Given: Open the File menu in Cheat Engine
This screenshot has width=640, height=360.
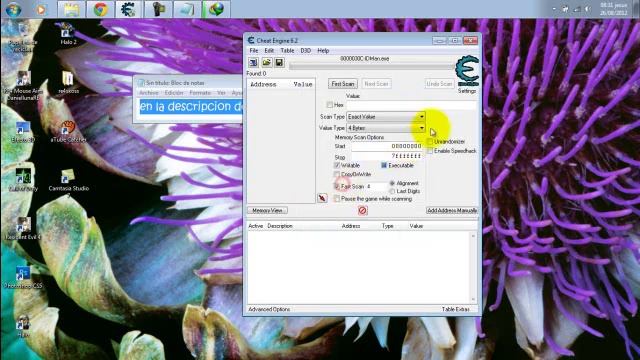Looking at the screenshot, I should [254, 51].
